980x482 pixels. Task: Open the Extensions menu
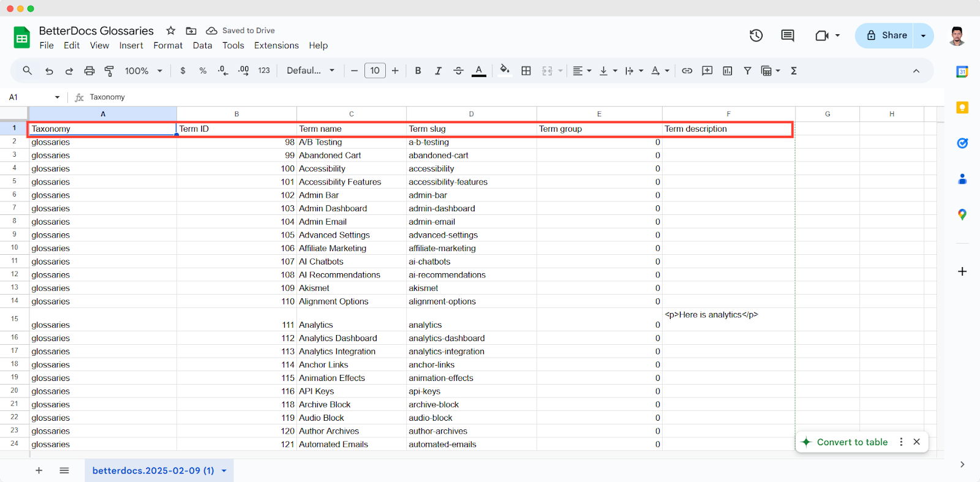click(x=276, y=45)
